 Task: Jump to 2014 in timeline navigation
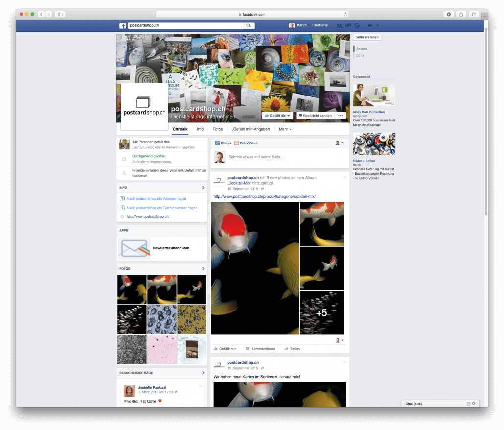coord(360,56)
